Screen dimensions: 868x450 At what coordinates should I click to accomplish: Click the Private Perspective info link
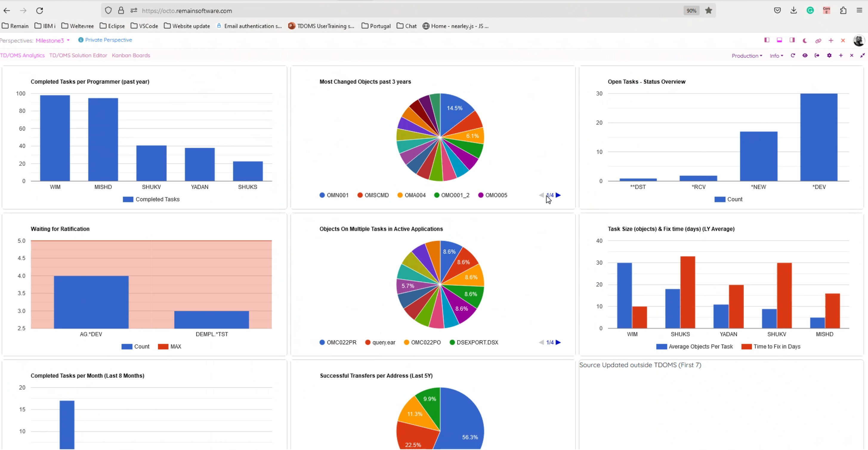tap(105, 40)
